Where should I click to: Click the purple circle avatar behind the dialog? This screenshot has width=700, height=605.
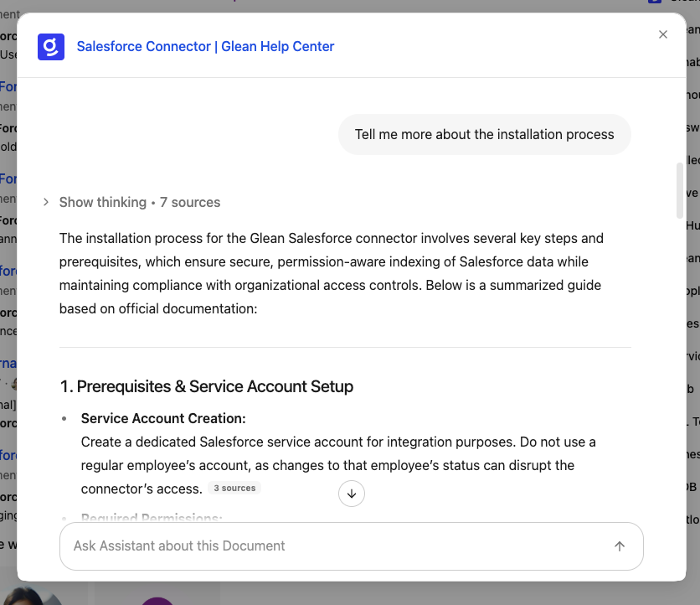coord(157,598)
